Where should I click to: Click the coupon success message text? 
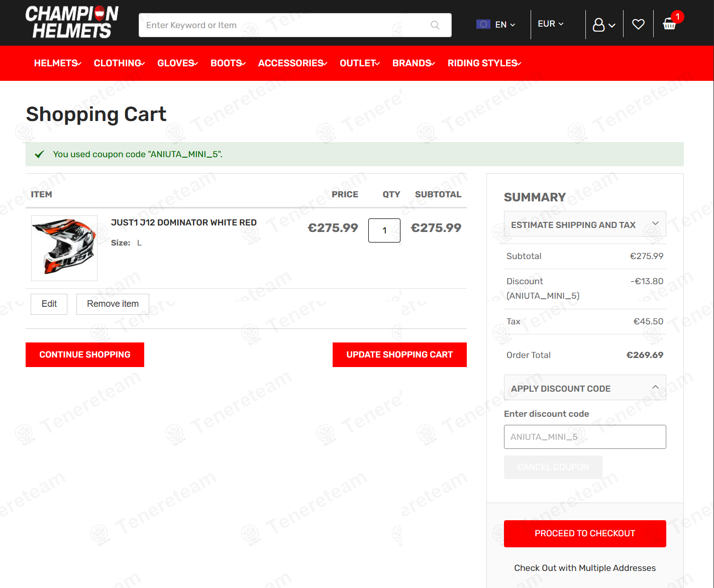tap(138, 154)
